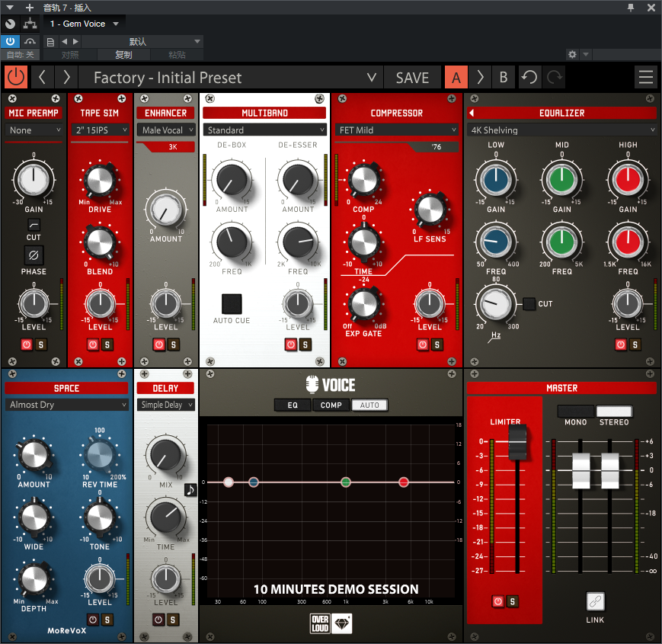662x644 pixels.
Task: Switch display to EQ tab
Action: [x=293, y=405]
